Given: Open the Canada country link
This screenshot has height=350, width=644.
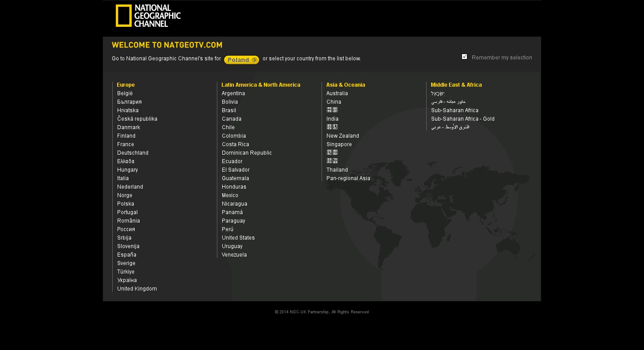Looking at the screenshot, I should tap(231, 119).
